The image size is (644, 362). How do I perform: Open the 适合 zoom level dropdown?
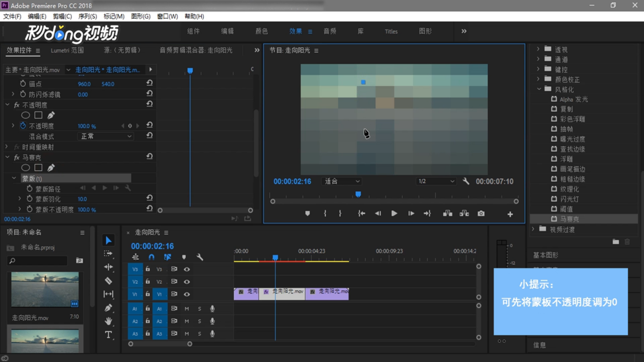(x=342, y=181)
